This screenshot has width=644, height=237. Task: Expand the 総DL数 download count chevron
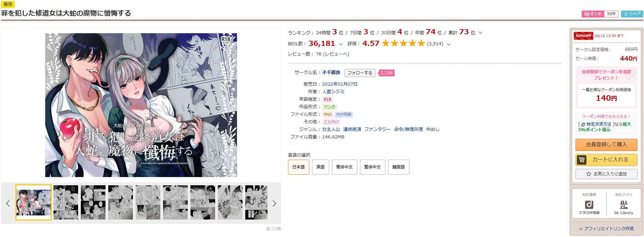tap(340, 44)
